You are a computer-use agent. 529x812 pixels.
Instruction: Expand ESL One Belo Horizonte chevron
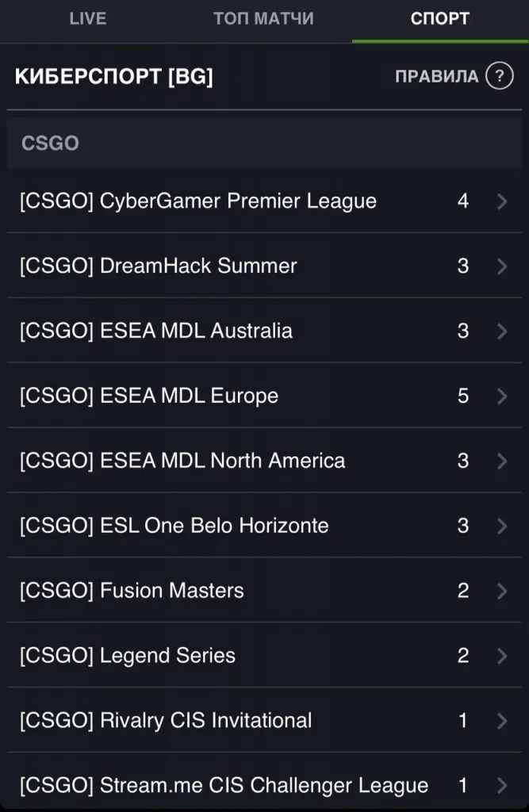501,526
